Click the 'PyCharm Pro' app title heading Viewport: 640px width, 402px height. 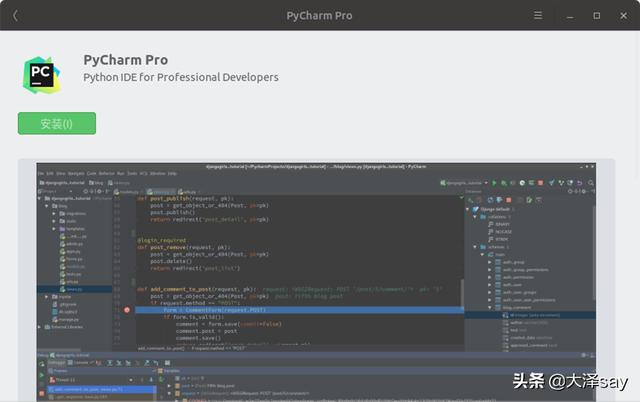(x=125, y=60)
